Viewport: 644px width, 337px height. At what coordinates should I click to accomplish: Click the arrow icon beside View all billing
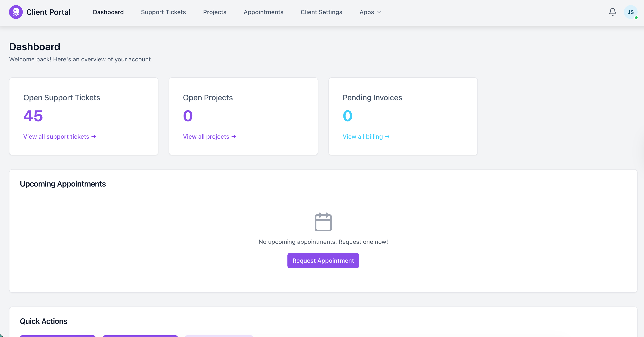[x=387, y=137]
